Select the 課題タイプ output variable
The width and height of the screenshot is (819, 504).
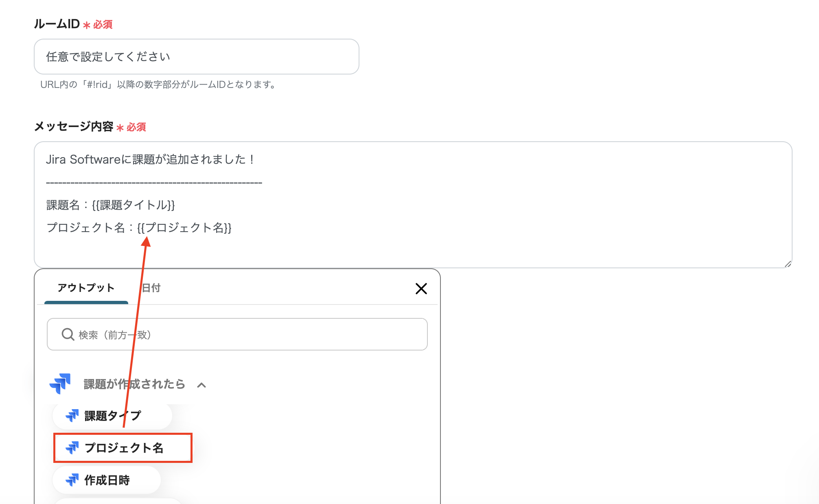coord(112,415)
